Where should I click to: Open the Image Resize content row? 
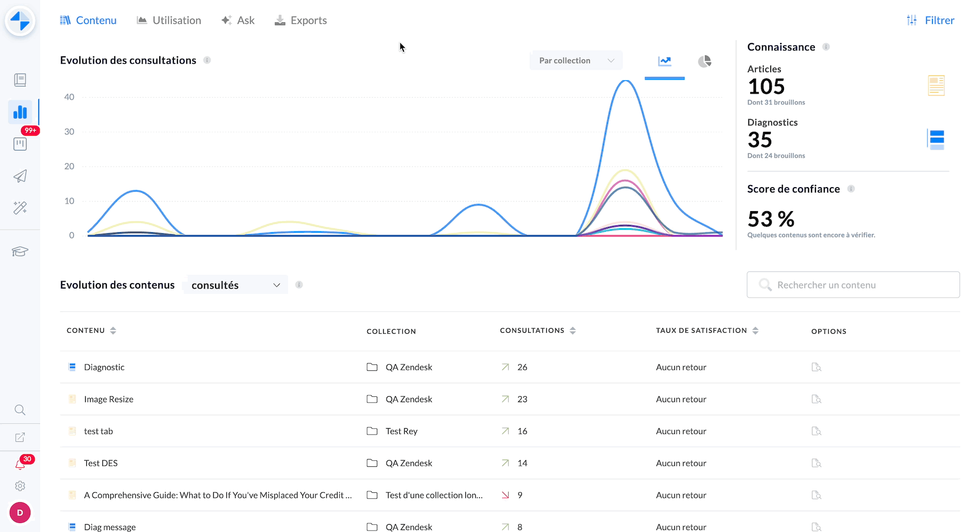pos(109,399)
